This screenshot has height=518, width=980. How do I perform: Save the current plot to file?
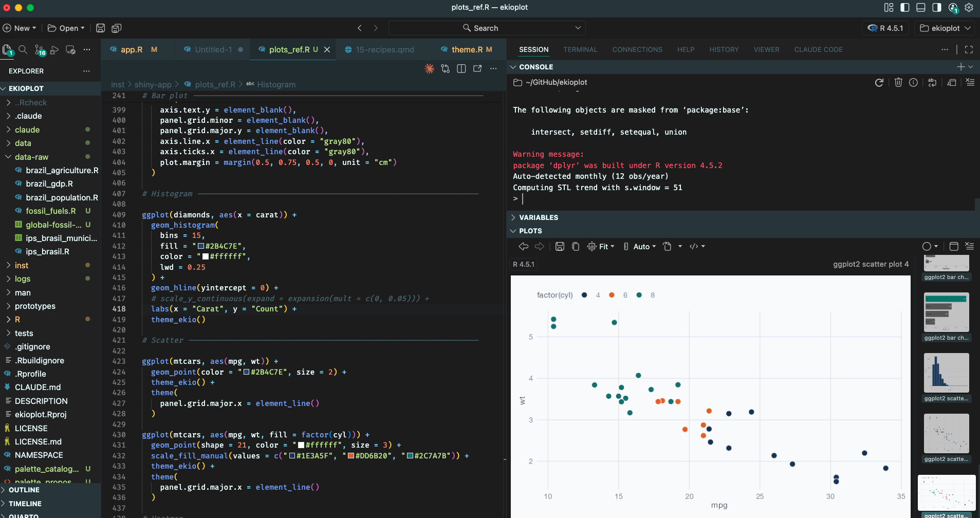coord(560,247)
